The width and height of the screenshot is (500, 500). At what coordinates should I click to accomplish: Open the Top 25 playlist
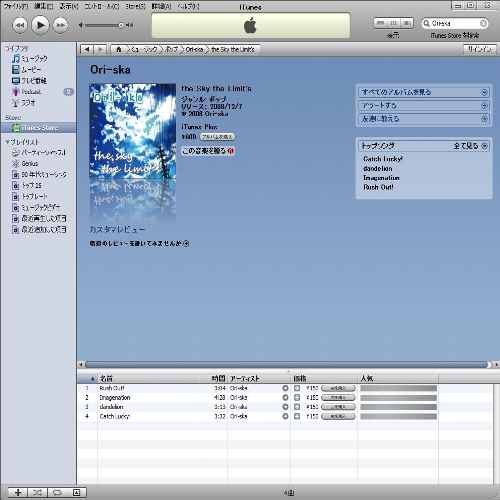coord(27,185)
